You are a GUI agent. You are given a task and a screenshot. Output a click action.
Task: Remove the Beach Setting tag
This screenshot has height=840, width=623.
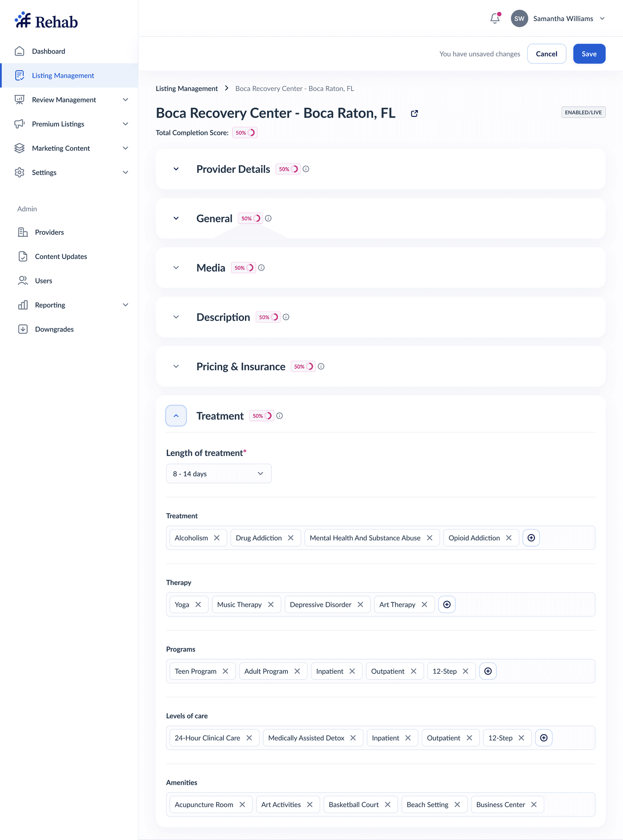pyautogui.click(x=457, y=805)
